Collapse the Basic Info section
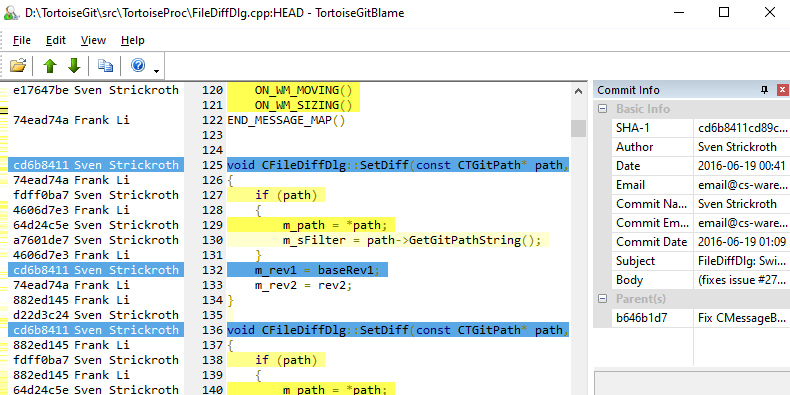 (x=603, y=109)
